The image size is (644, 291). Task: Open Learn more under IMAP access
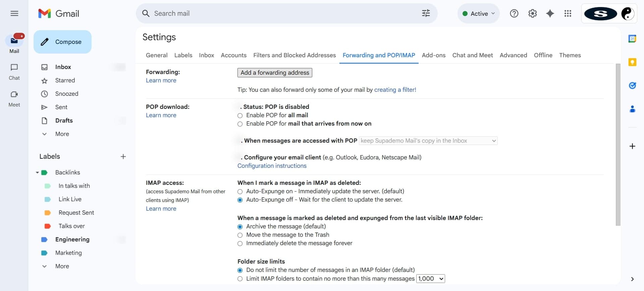click(161, 209)
